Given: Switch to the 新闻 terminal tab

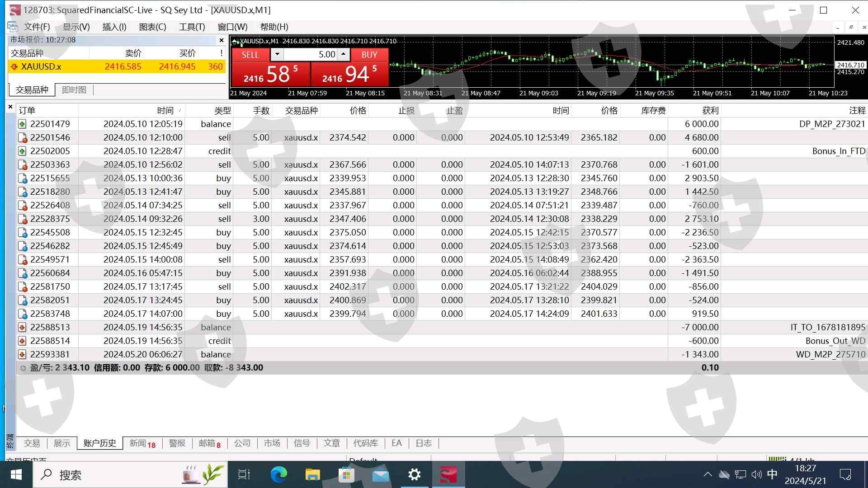Looking at the screenshot, I should click(x=142, y=443).
